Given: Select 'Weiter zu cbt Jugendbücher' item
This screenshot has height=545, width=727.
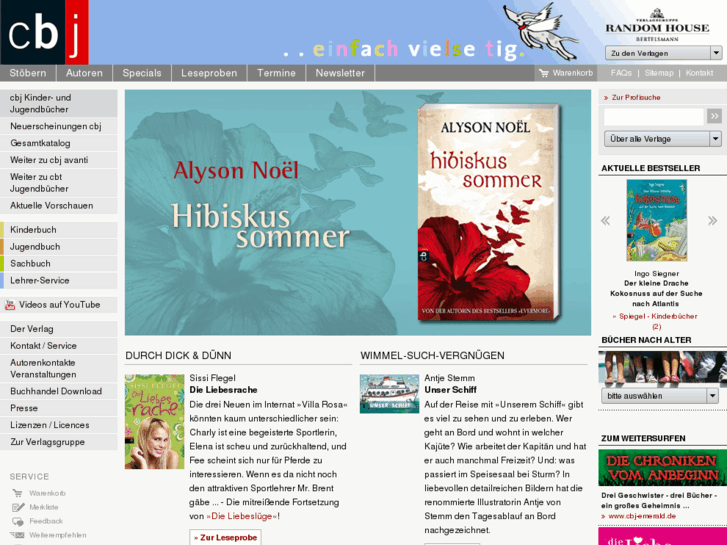Looking at the screenshot, I should (58, 183).
